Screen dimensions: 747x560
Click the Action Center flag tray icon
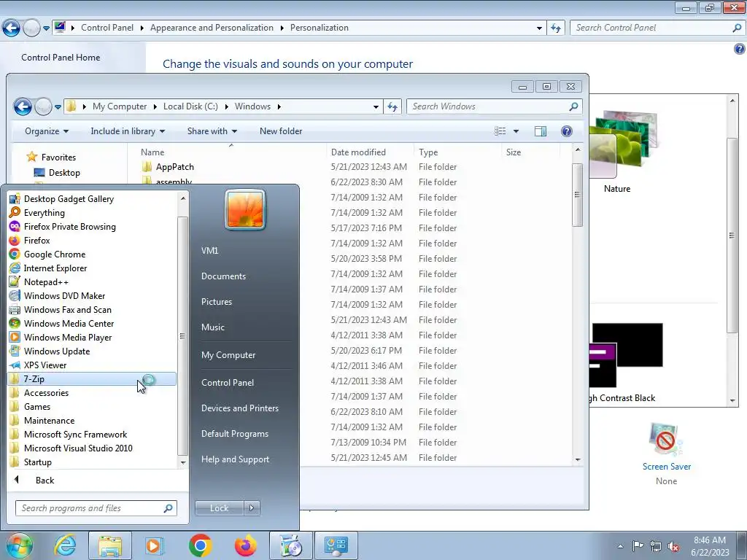638,545
